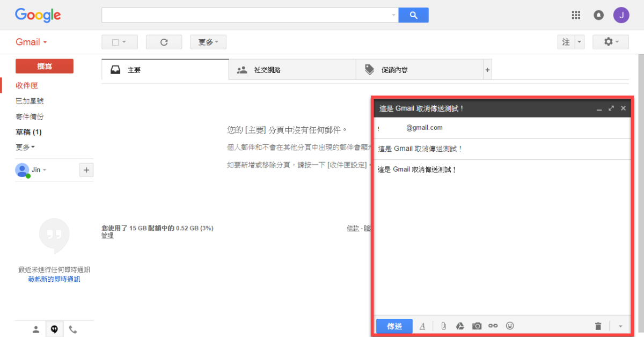The height and width of the screenshot is (337, 644).
Task: Click the compose subject line field
Action: [502, 149]
